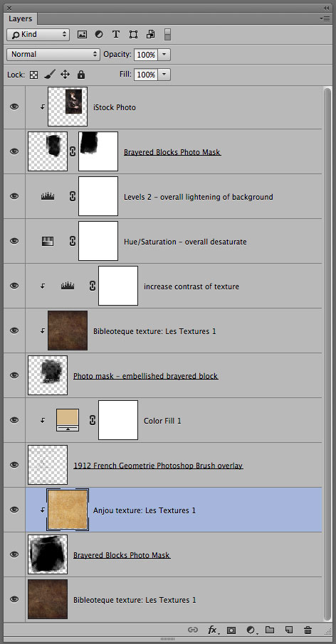Image resolution: width=336 pixels, height=644 pixels.
Task: Open the Fill slider arrow
Action: pyautogui.click(x=164, y=75)
